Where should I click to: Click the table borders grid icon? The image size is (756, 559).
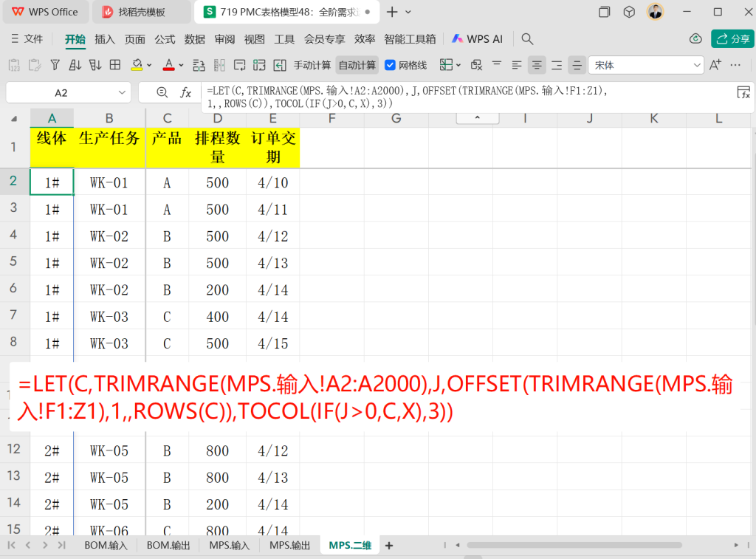tap(115, 65)
